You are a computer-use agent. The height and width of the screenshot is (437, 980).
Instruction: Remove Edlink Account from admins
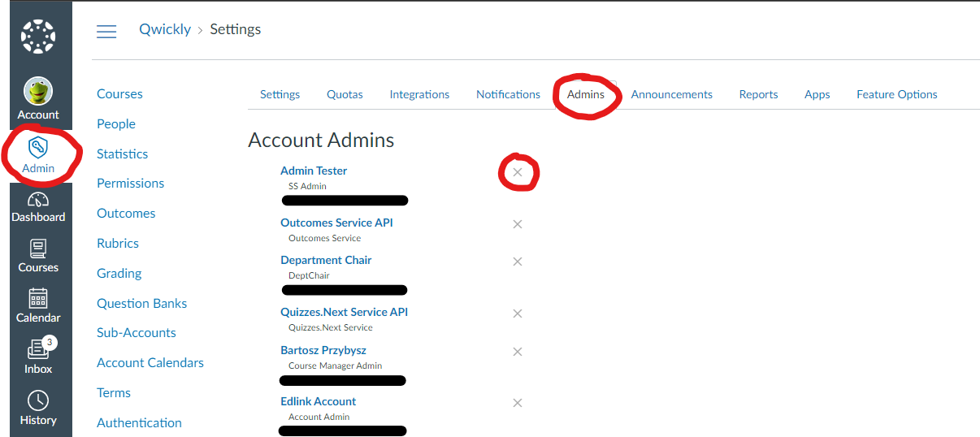518,403
